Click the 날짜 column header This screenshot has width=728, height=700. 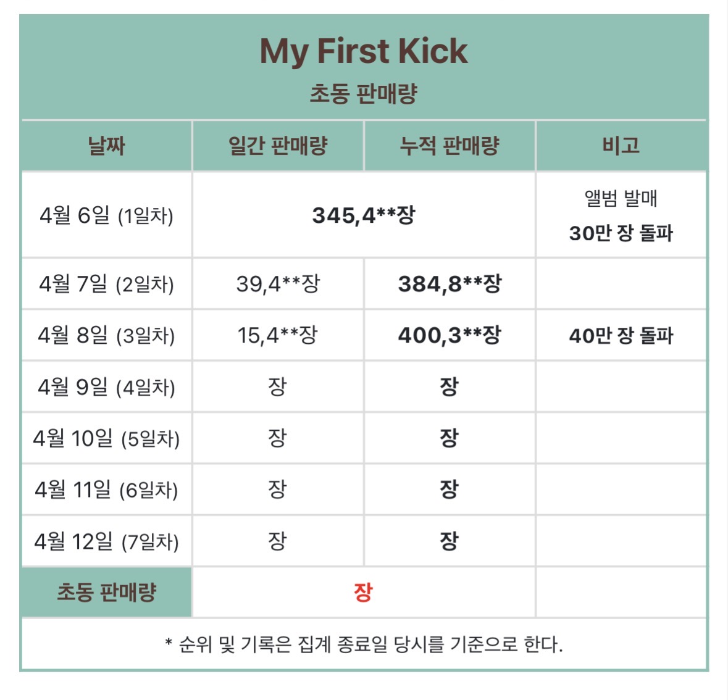click(x=106, y=146)
